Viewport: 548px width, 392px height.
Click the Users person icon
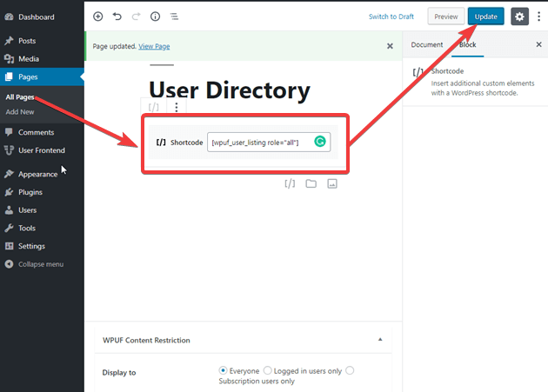click(x=9, y=210)
